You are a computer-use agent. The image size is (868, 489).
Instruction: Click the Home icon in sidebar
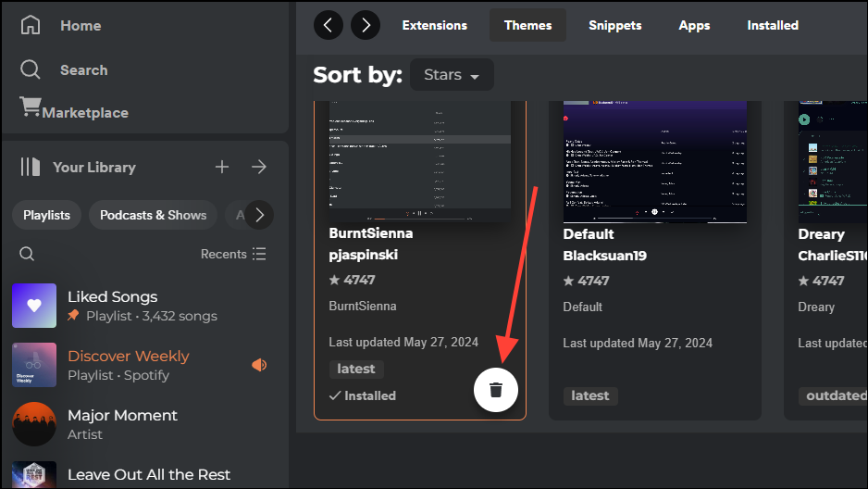tap(31, 25)
